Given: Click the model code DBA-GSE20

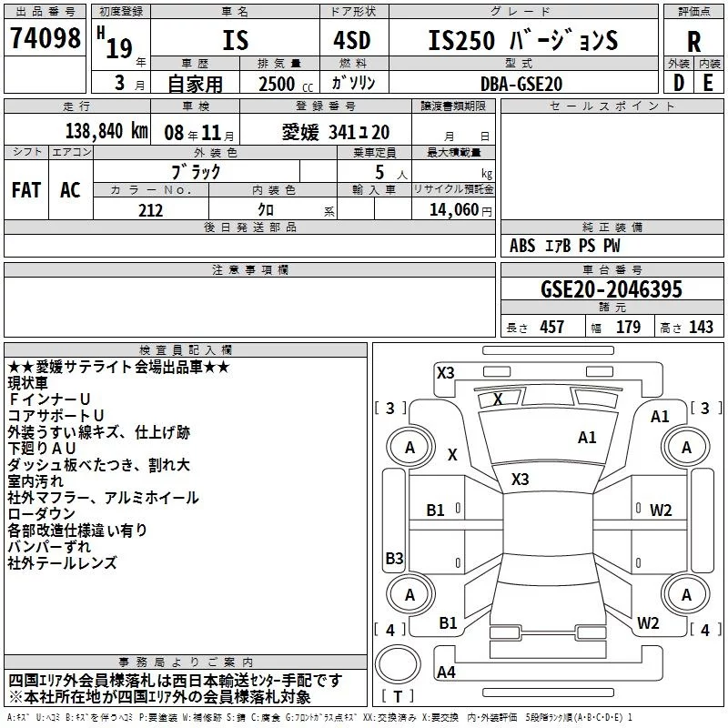Looking at the screenshot, I should tap(521, 84).
